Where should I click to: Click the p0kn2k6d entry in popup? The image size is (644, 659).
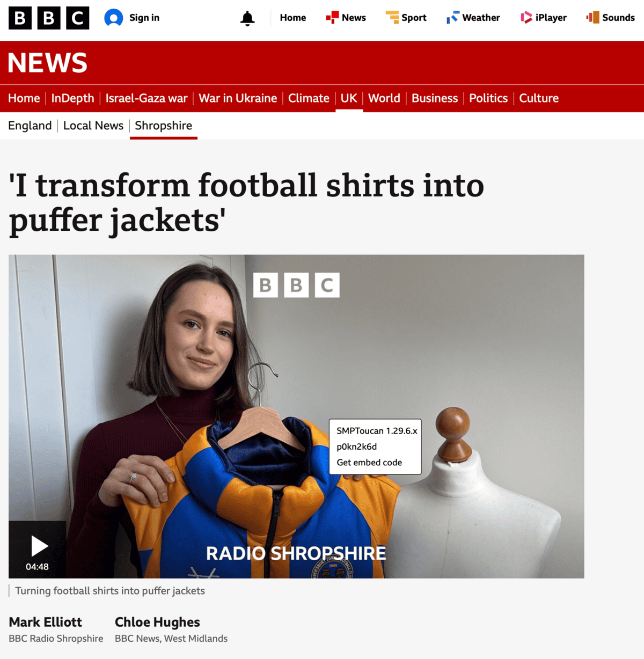[357, 446]
